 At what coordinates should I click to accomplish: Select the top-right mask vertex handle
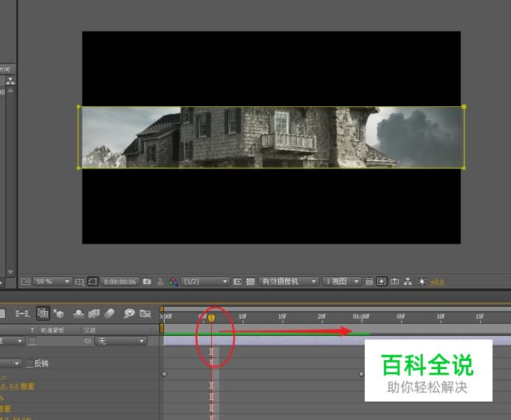(464, 106)
